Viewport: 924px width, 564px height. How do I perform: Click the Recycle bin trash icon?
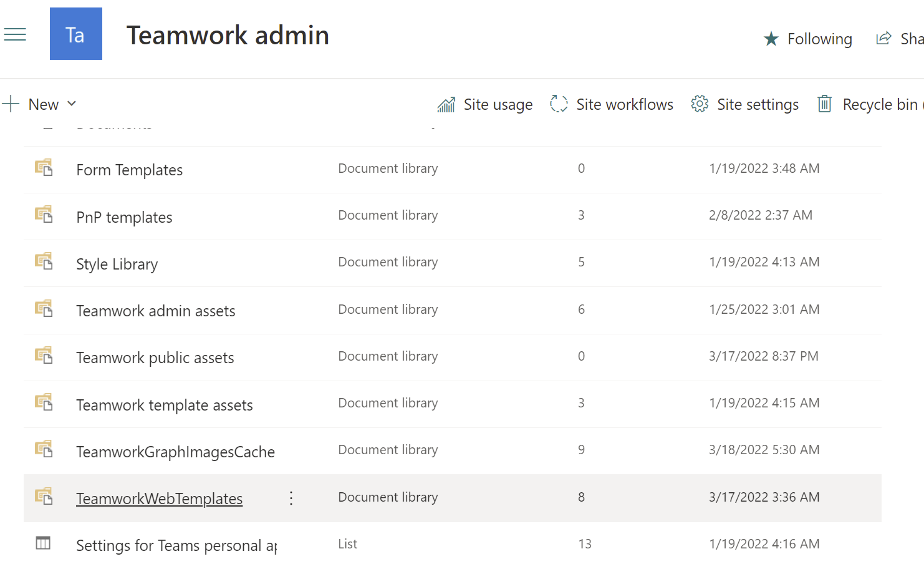pos(824,104)
